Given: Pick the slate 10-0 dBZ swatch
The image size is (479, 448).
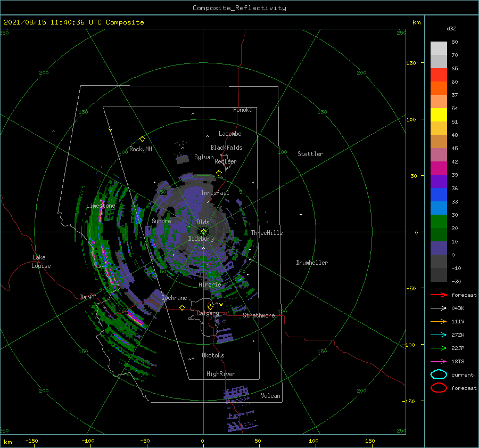Looking at the screenshot, I should point(439,248).
